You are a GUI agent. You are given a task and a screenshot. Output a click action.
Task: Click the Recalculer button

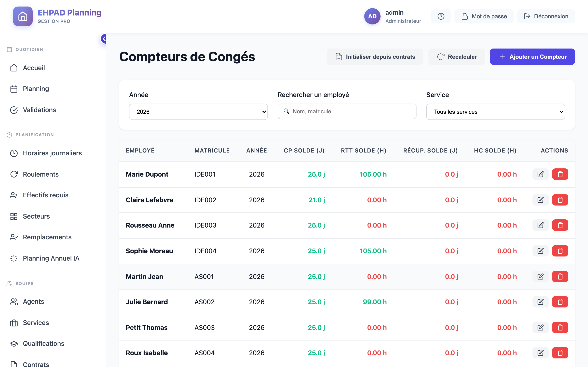[456, 56]
